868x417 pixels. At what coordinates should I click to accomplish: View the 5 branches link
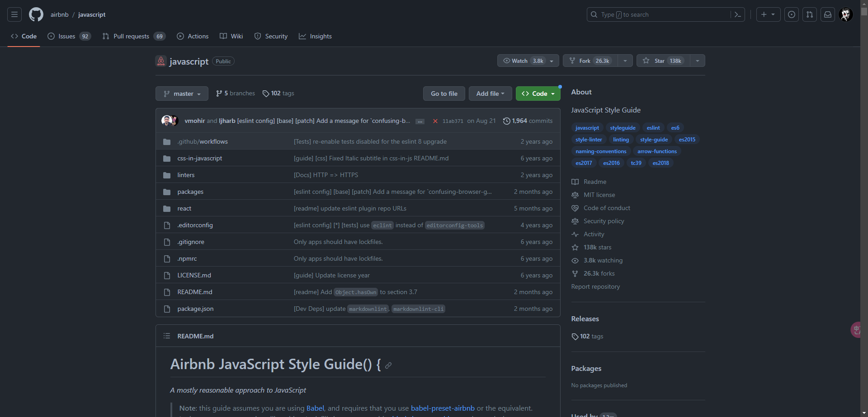236,93
